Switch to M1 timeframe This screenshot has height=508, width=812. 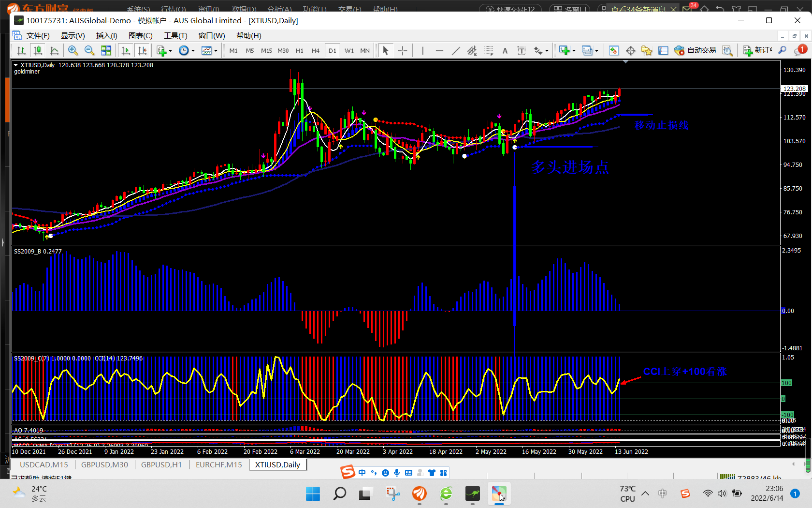click(233, 50)
